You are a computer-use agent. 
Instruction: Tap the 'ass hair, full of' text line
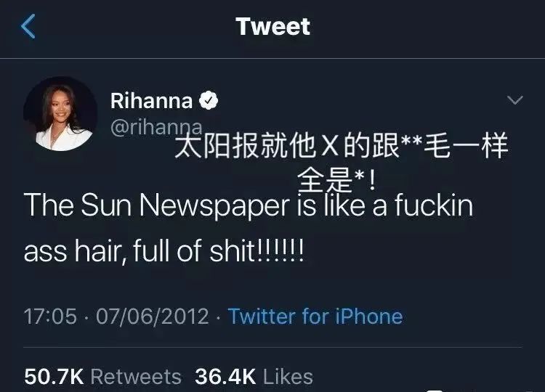pos(163,251)
